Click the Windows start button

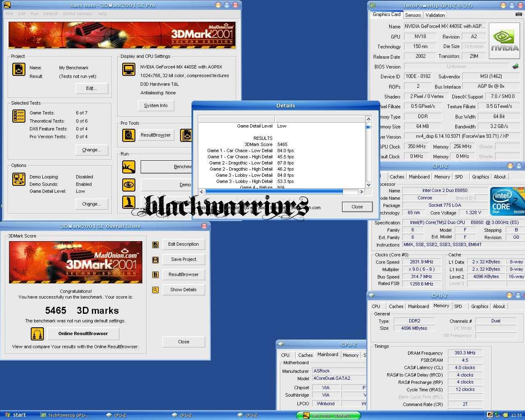[15, 415]
